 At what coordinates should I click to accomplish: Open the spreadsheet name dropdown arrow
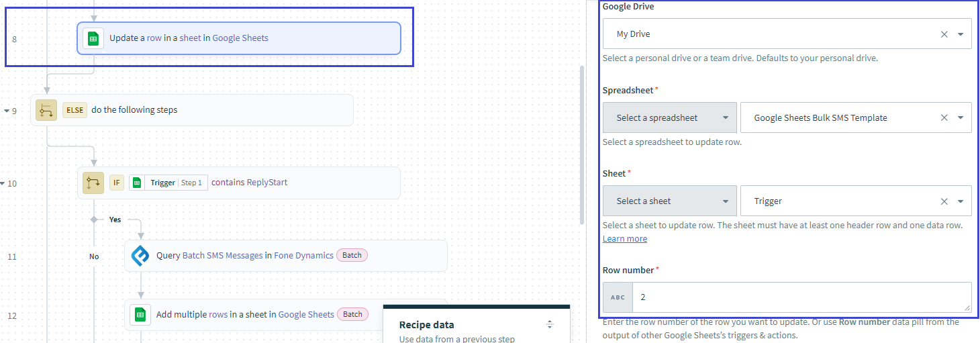(x=961, y=117)
